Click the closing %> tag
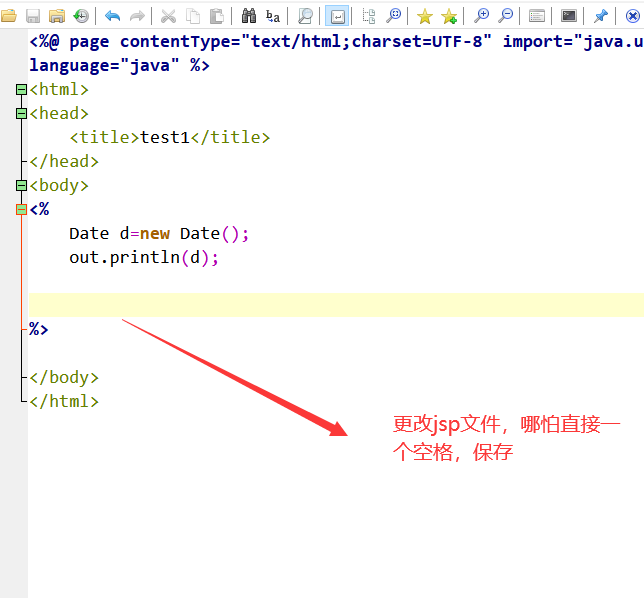This screenshot has height=598, width=644. [x=39, y=329]
